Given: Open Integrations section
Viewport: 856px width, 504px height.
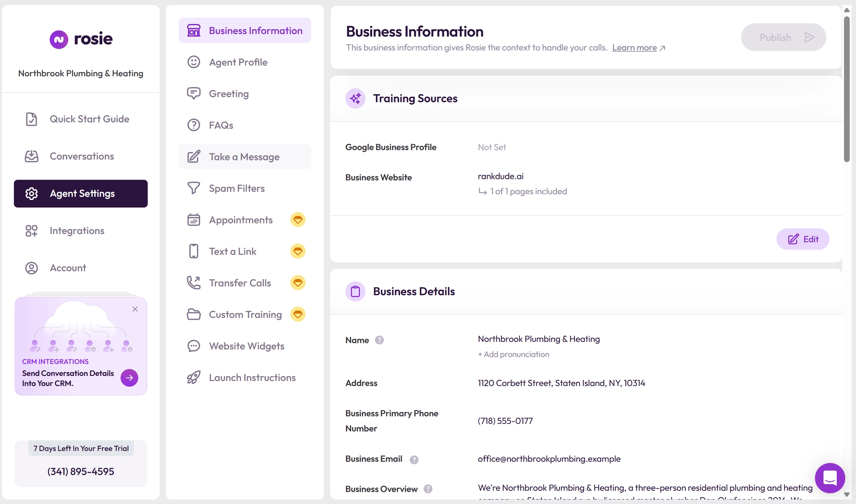Looking at the screenshot, I should [80, 231].
